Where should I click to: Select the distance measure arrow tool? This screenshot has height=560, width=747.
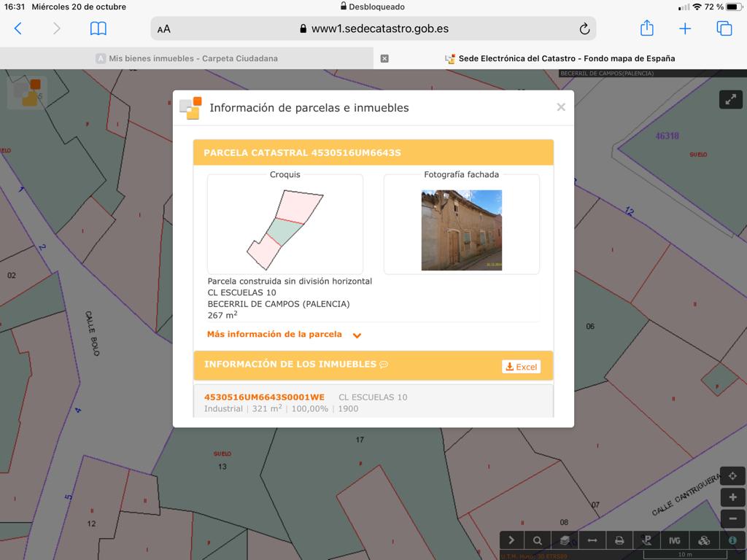592,540
